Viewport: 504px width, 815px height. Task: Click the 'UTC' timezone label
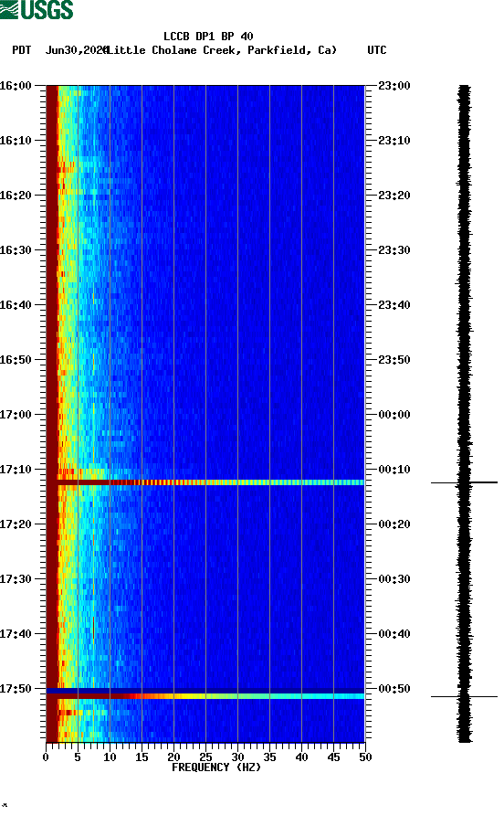click(377, 50)
